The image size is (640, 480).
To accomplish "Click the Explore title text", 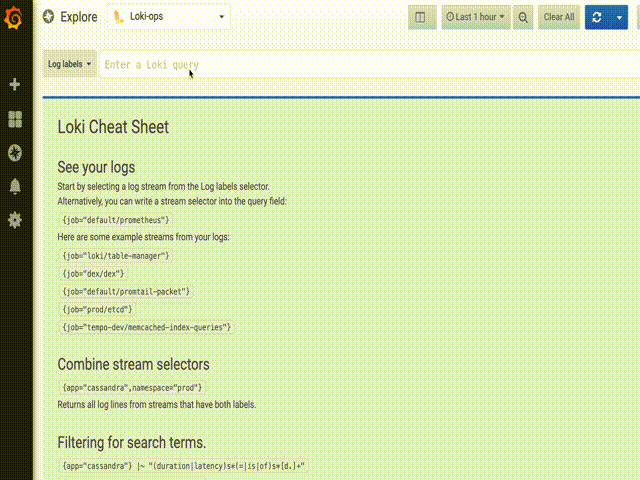I will [x=79, y=17].
